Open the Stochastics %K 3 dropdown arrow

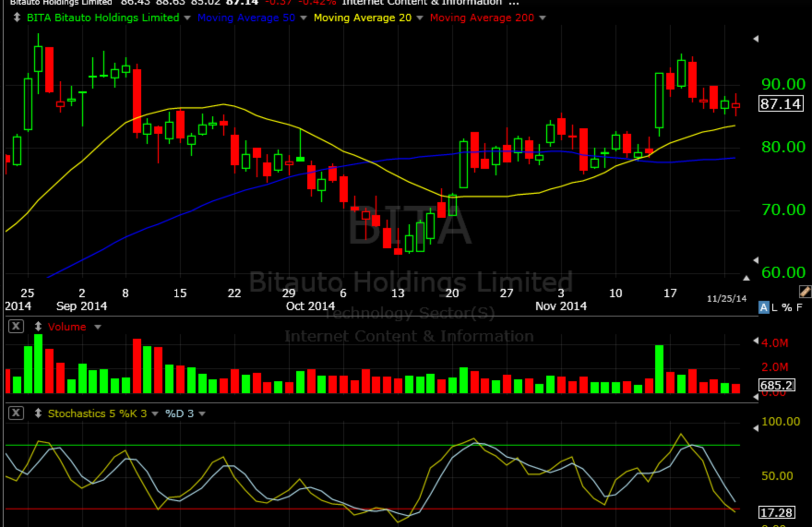[155, 414]
